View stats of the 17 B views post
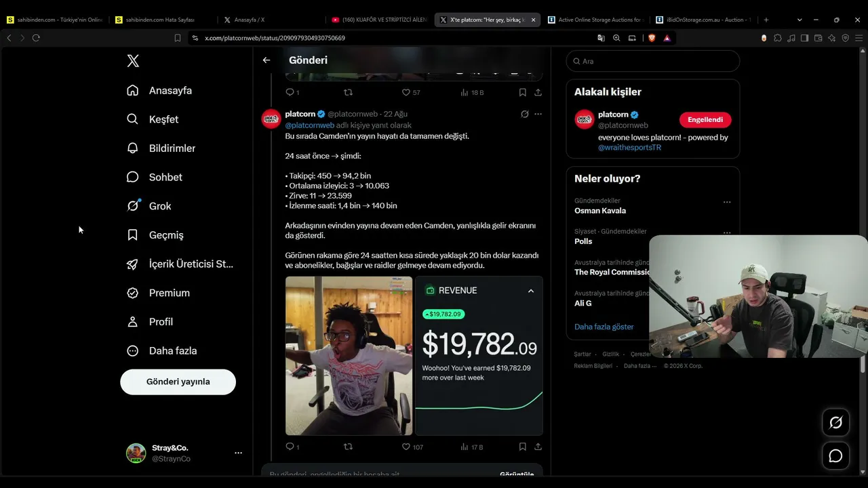This screenshot has width=868, height=488. [x=472, y=447]
